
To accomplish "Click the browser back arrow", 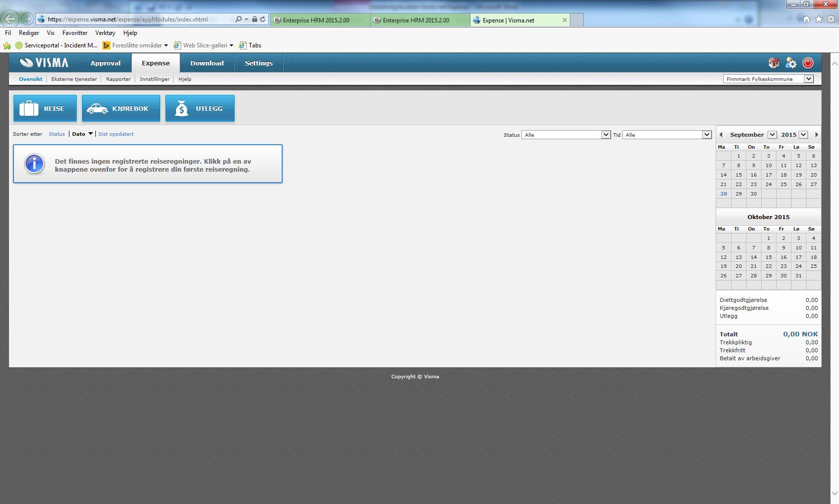I will click(10, 19).
